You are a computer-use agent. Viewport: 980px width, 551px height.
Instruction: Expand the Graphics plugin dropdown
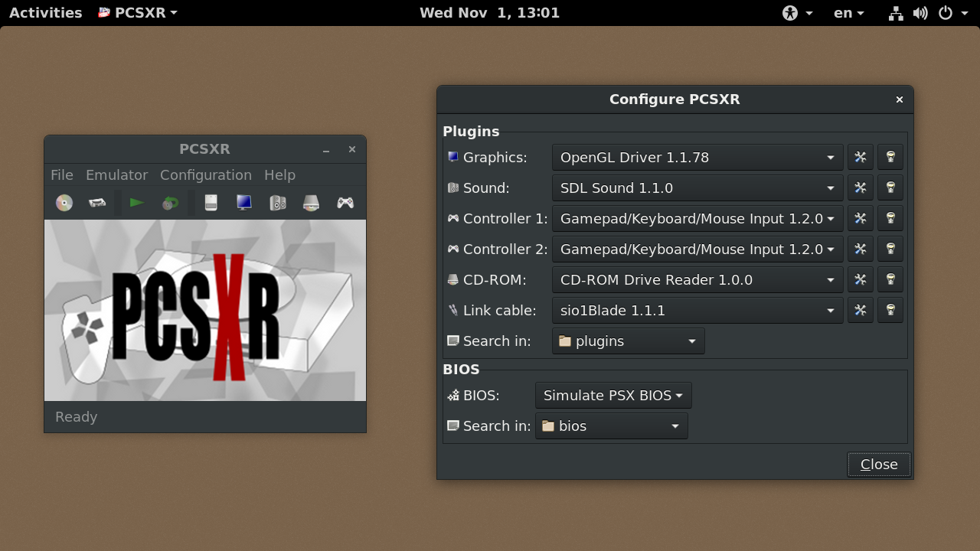click(x=697, y=157)
